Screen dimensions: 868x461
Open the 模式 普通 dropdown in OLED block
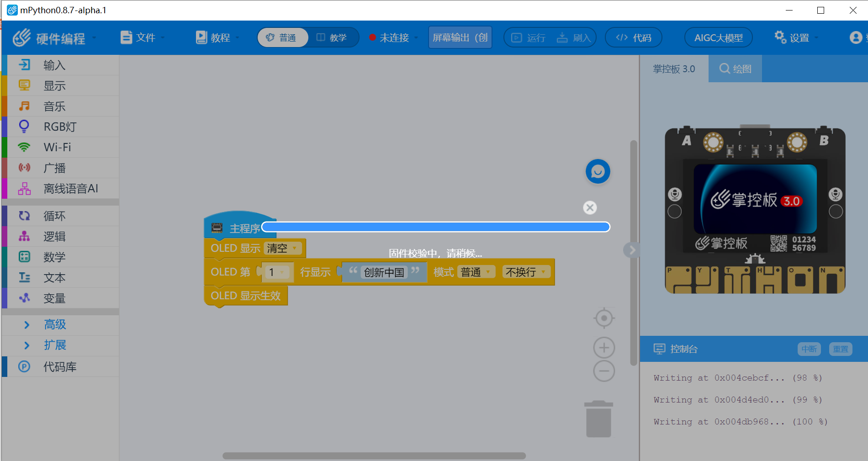tap(476, 272)
